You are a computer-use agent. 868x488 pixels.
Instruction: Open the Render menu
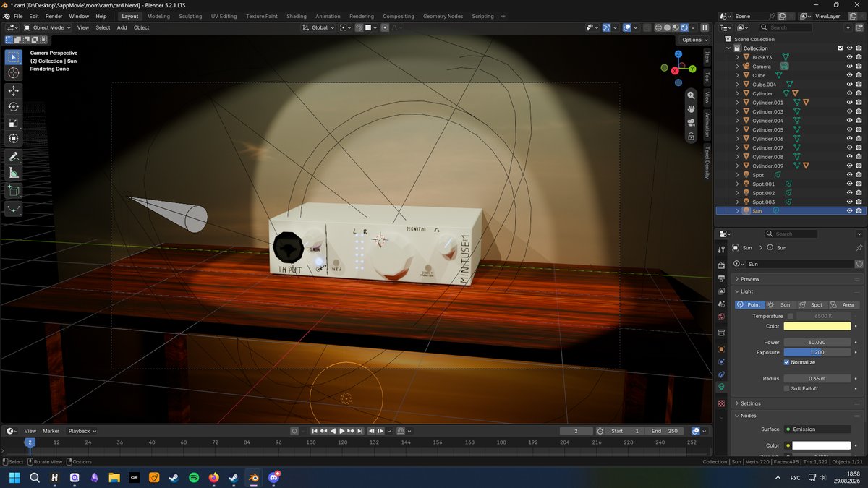pos(54,16)
